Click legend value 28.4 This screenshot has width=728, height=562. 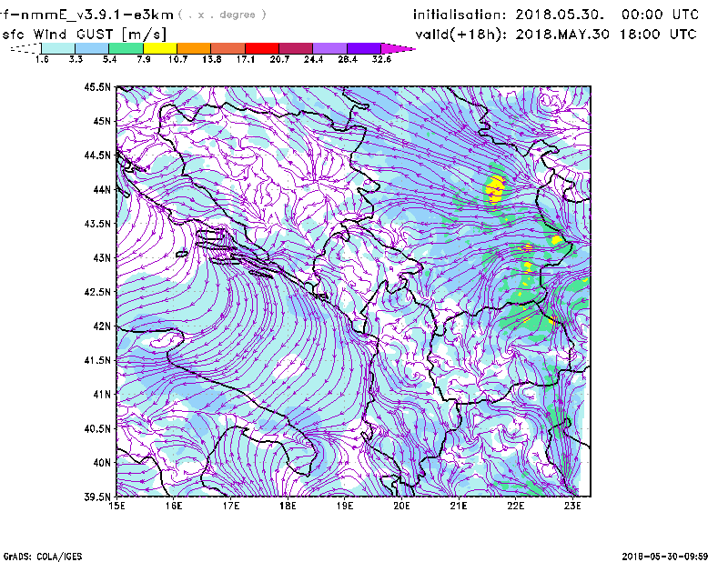[x=348, y=59]
